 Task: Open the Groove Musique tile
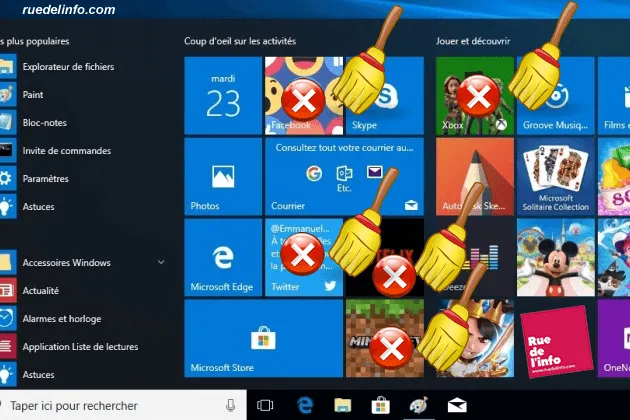556,96
